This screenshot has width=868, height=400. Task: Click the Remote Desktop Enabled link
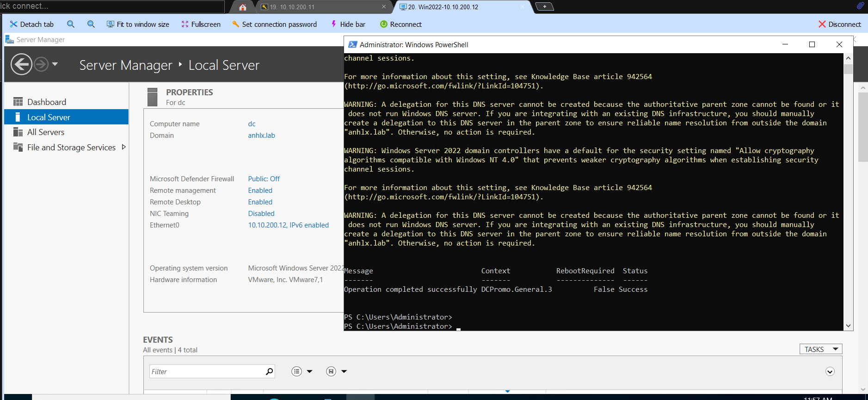260,202
